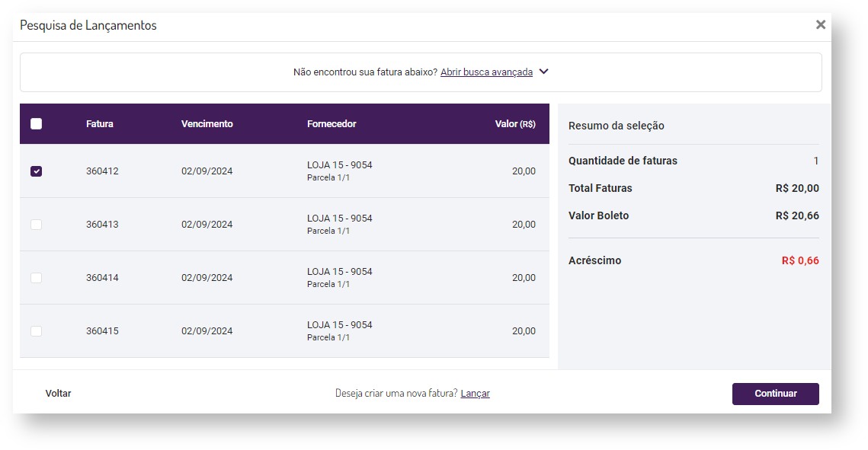Tick the checkbox for fatura 360415
The height and width of the screenshot is (450, 868).
pyautogui.click(x=36, y=331)
